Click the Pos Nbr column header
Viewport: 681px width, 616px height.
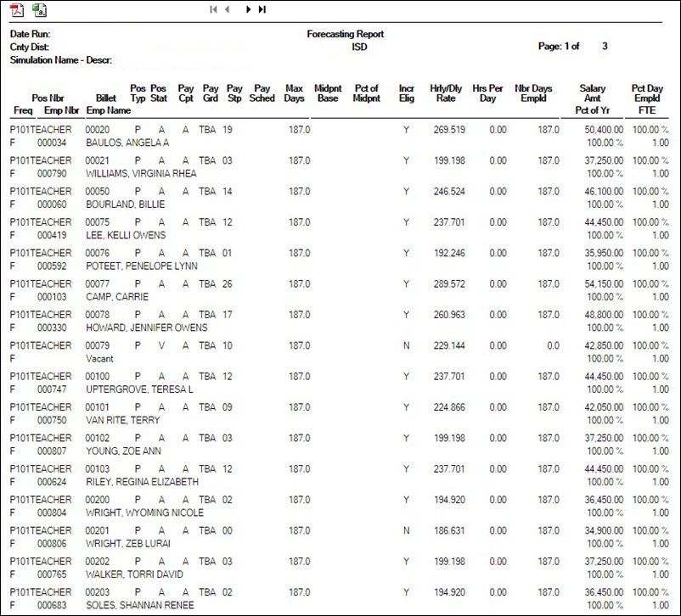point(46,98)
